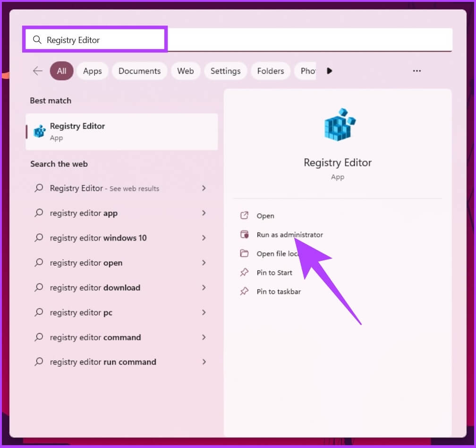Click 'registry editor app' suggestion text

(x=84, y=213)
